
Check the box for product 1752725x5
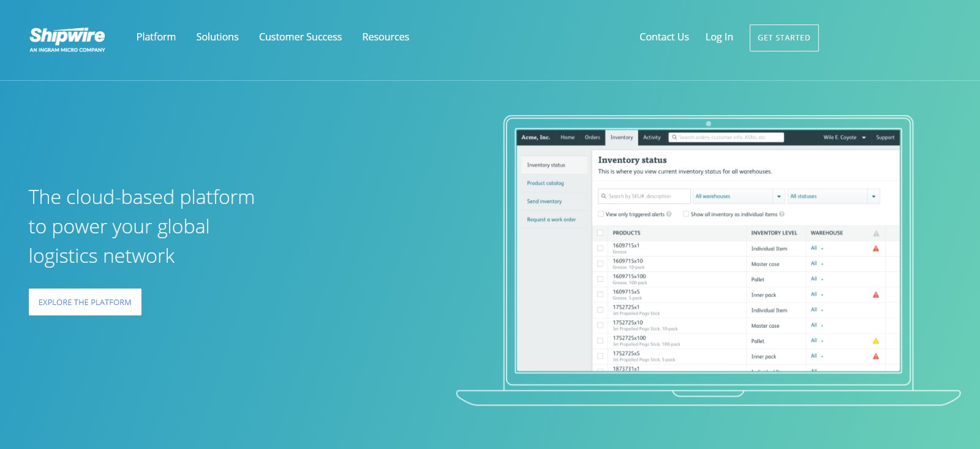point(600,356)
